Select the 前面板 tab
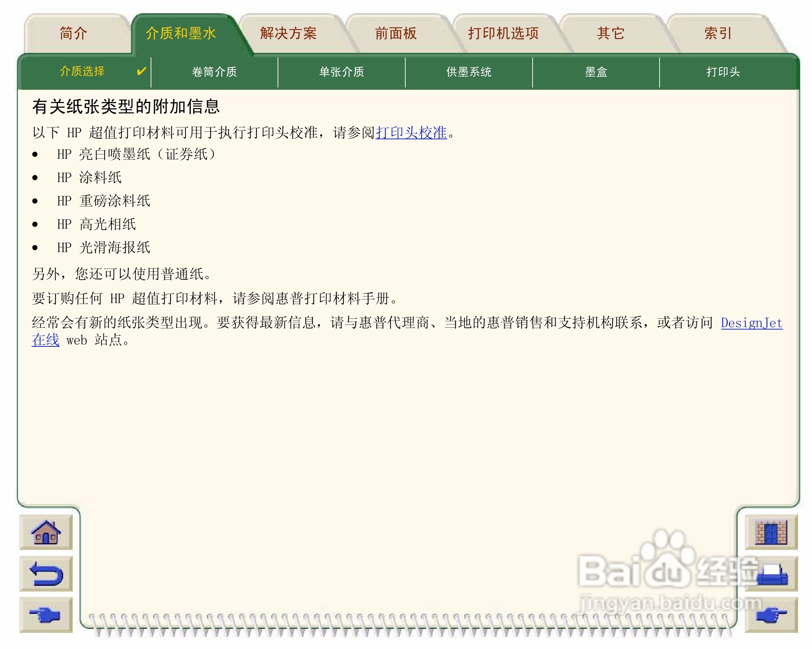 (396, 33)
